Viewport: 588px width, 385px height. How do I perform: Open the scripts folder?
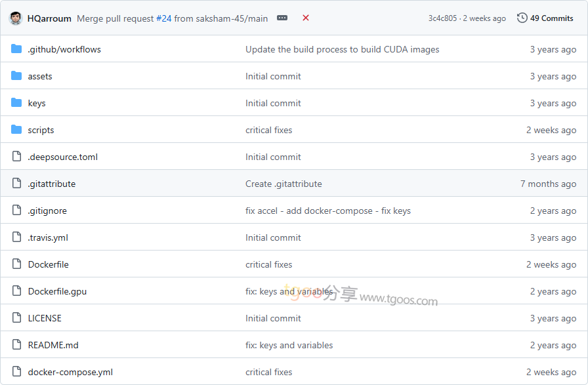coord(41,130)
